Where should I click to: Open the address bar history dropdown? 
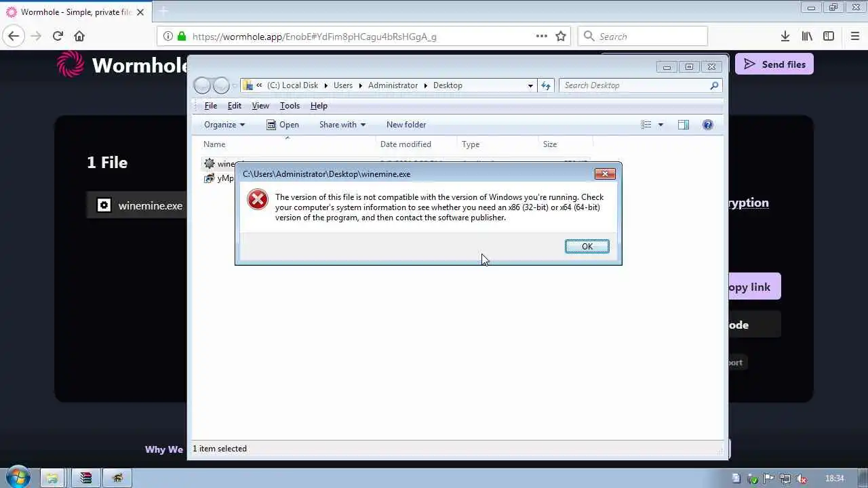tap(530, 85)
